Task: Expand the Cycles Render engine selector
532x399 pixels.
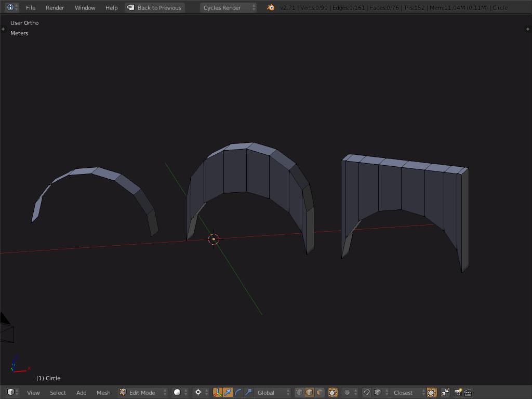Action: click(228, 7)
